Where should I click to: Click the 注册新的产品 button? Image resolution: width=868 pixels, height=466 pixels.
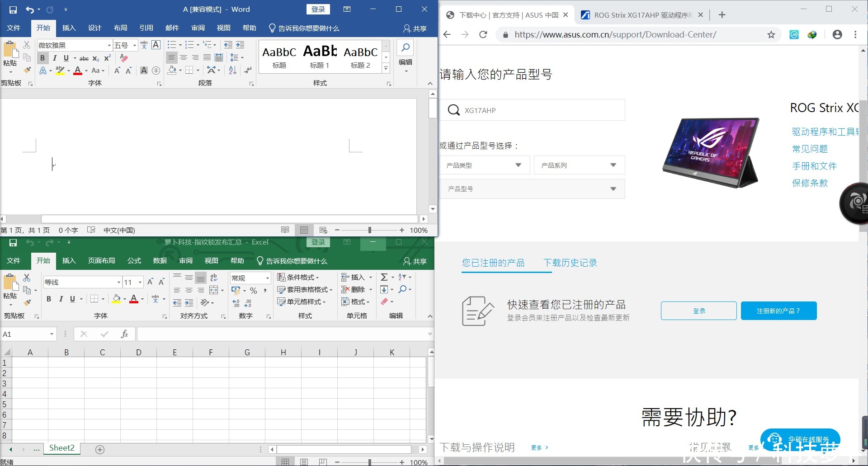(778, 311)
